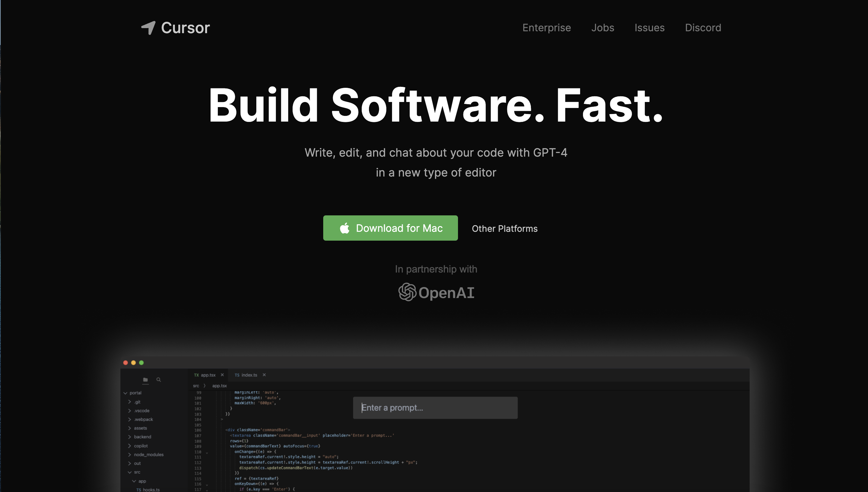Open the Issues link

[x=649, y=28]
